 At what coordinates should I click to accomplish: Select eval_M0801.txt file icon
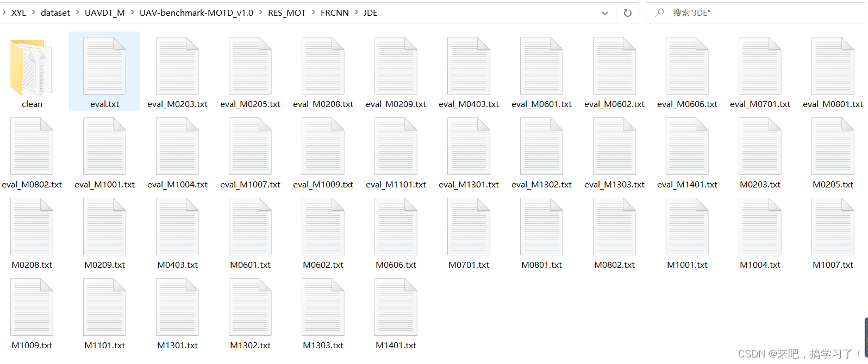tap(833, 66)
